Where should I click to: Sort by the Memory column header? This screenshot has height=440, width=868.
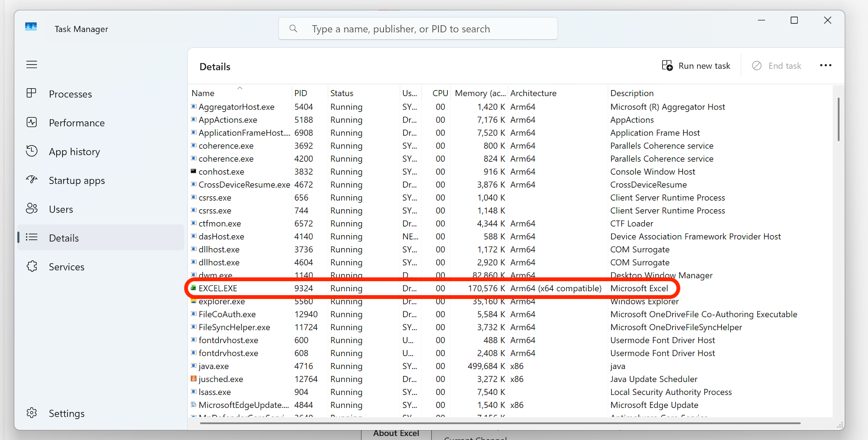pos(480,93)
